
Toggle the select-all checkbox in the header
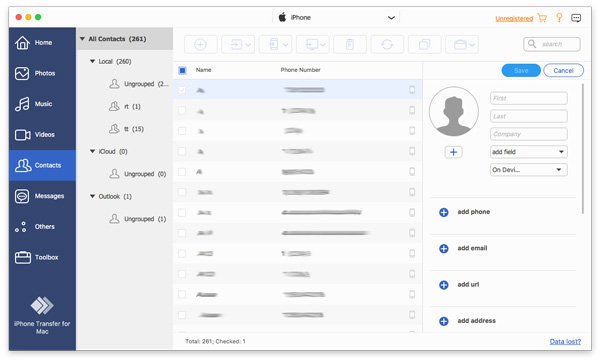pos(182,70)
